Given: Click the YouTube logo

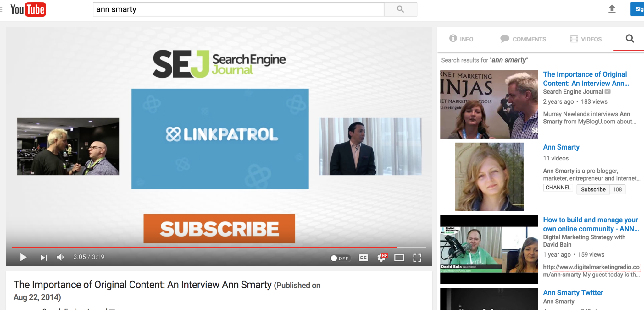Looking at the screenshot, I should 28,9.
